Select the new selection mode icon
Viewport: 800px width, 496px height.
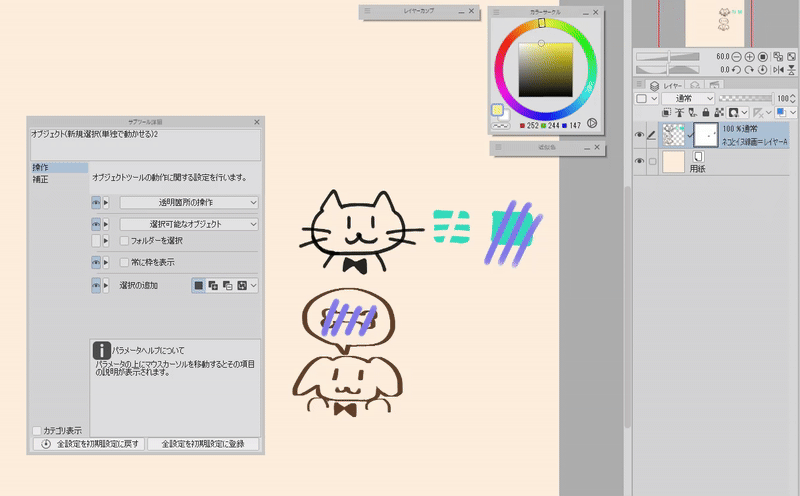pos(198,286)
